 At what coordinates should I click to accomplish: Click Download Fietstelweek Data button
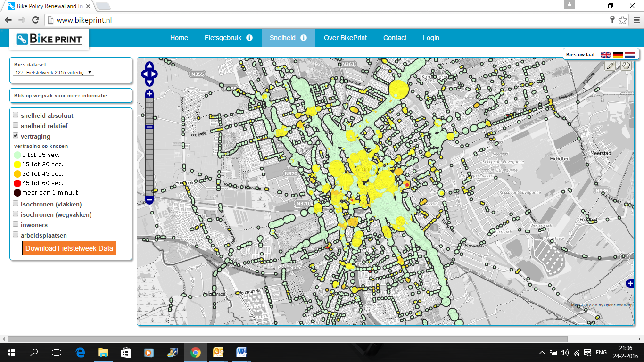coord(69,248)
